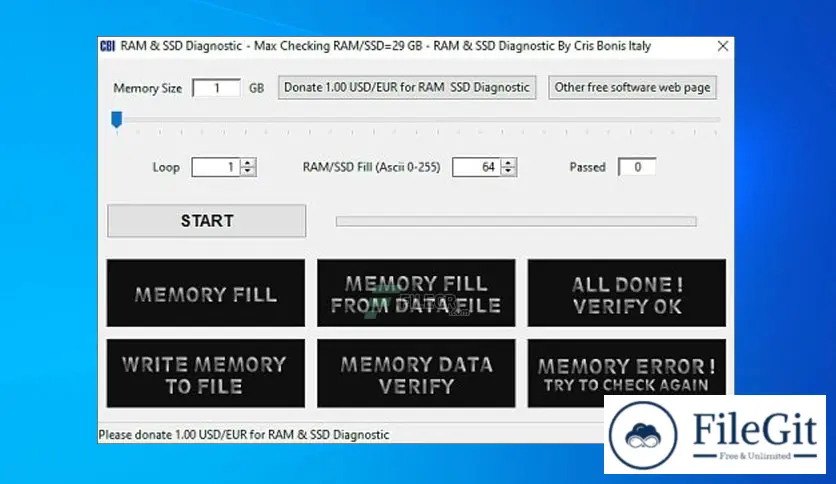Click the Passed counter field
The height and width of the screenshot is (484, 836).
[x=637, y=167]
